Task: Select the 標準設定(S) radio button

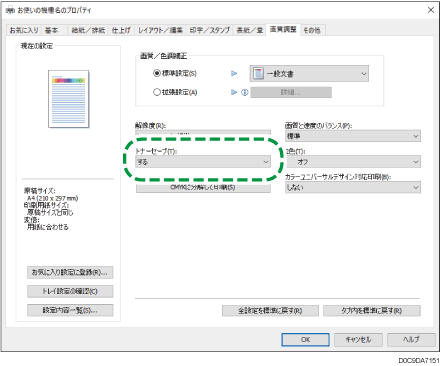Action: (x=157, y=73)
